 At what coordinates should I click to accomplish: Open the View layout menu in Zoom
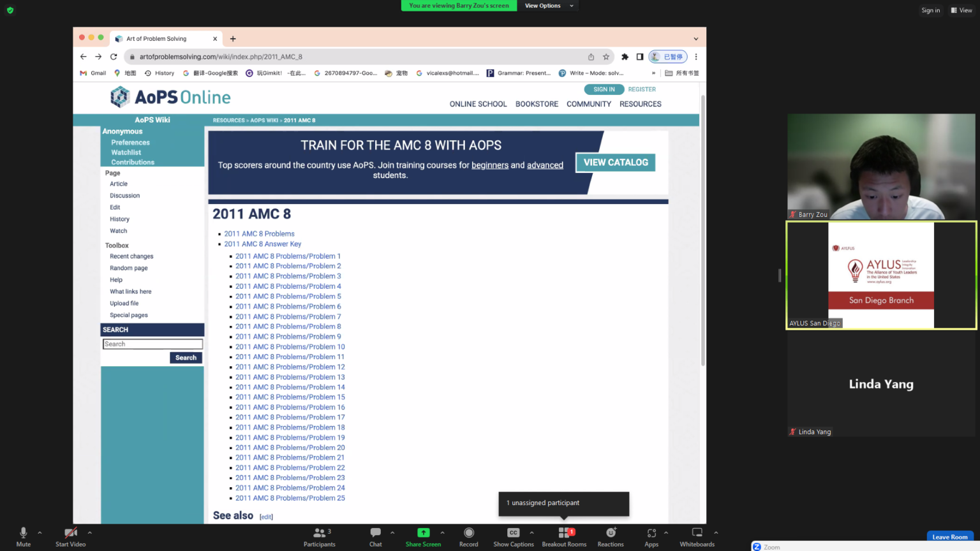click(961, 10)
